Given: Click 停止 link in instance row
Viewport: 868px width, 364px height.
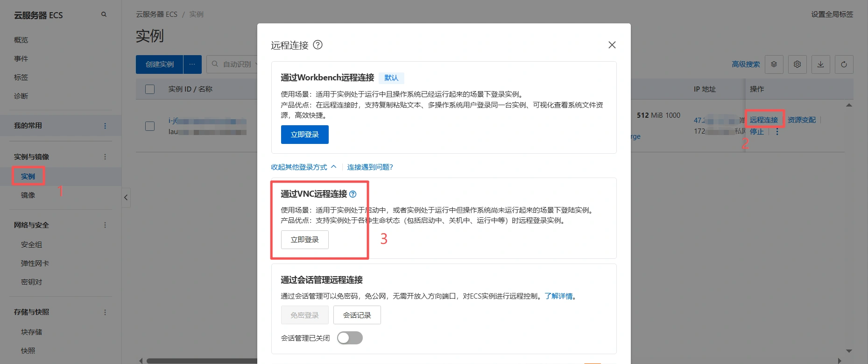Looking at the screenshot, I should point(757,132).
